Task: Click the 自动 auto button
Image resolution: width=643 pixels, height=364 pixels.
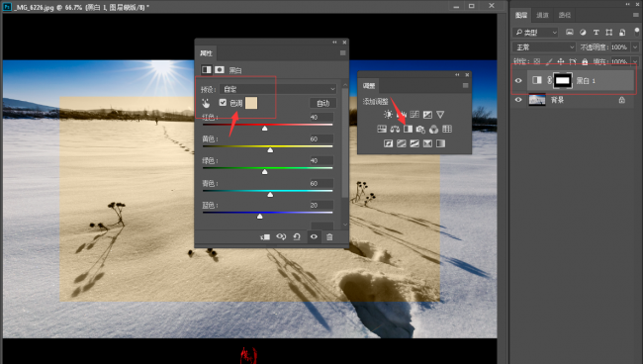Action: (x=322, y=103)
